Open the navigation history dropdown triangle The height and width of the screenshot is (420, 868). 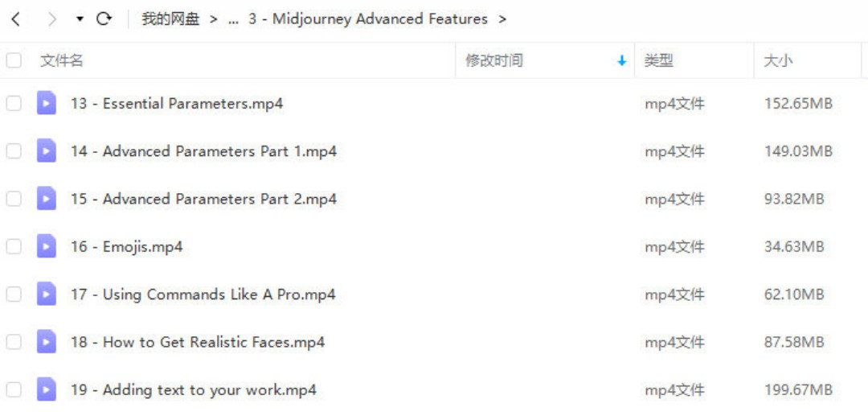(x=80, y=19)
